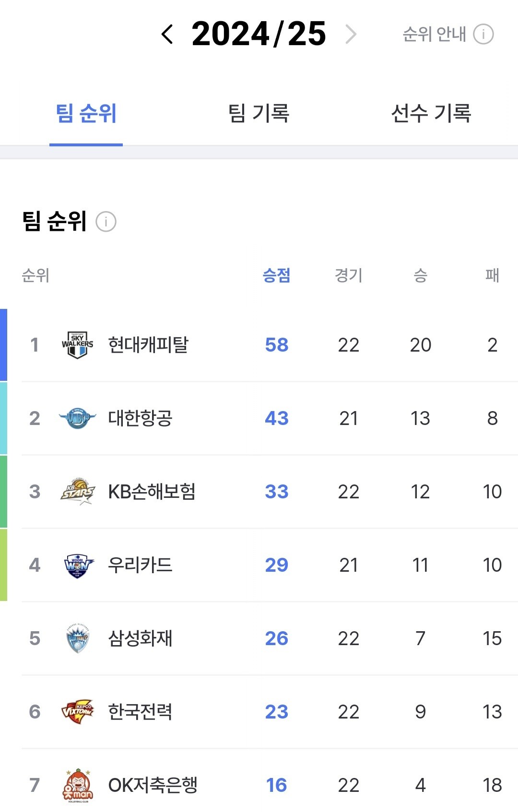
Task: Go to previous season with left chevron
Action: [167, 35]
